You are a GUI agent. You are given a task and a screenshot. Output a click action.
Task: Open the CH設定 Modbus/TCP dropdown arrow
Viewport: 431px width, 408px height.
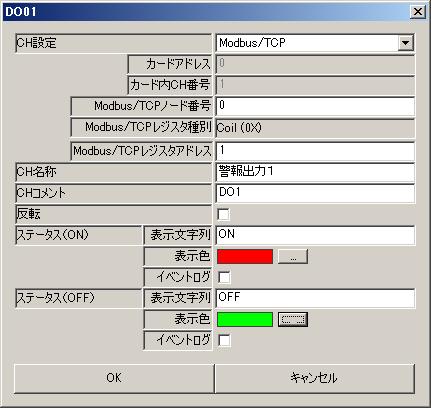[x=406, y=43]
